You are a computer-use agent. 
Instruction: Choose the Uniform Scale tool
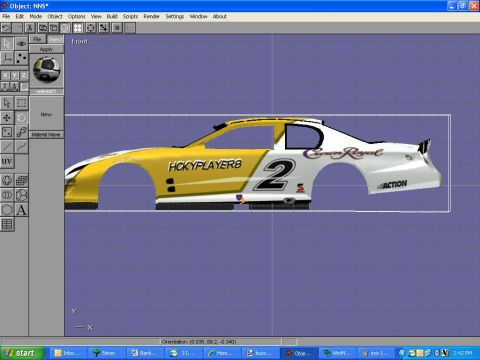tap(21, 132)
